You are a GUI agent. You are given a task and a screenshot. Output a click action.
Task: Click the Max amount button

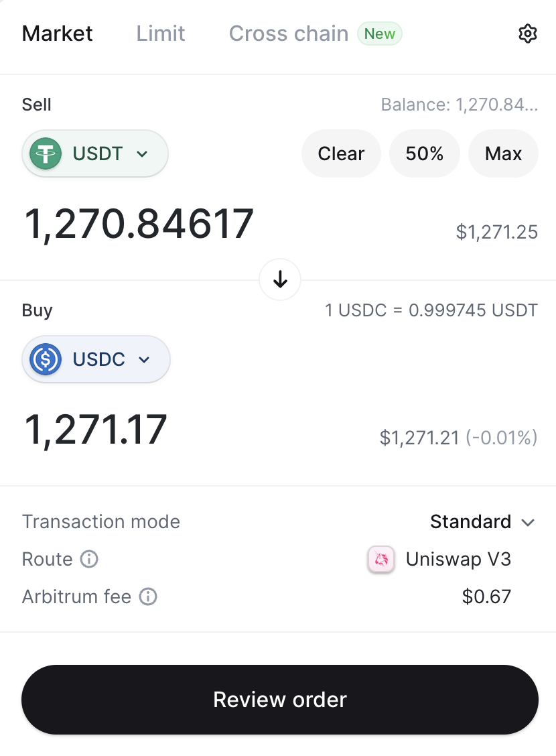pos(503,153)
